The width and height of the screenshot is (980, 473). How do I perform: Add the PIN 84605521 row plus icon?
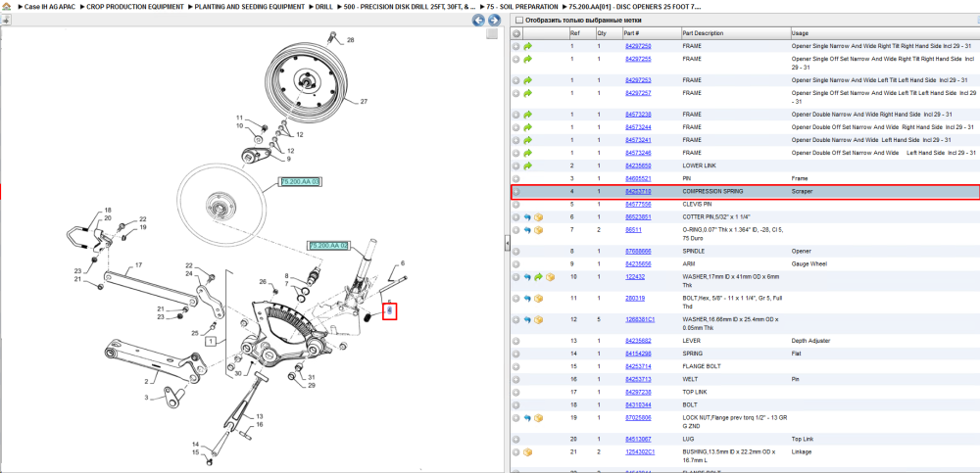(516, 178)
